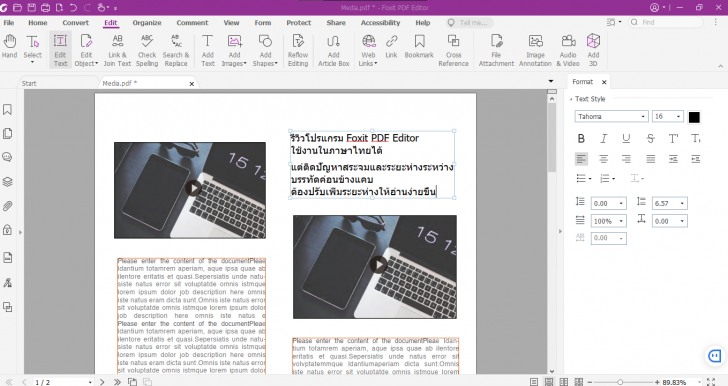Insert Audio & Video
728x386 pixels.
point(568,50)
